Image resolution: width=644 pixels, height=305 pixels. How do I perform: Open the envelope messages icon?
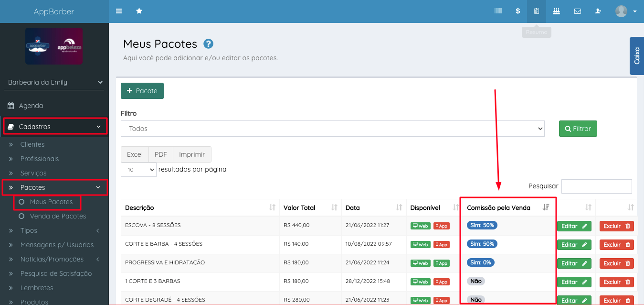[577, 11]
